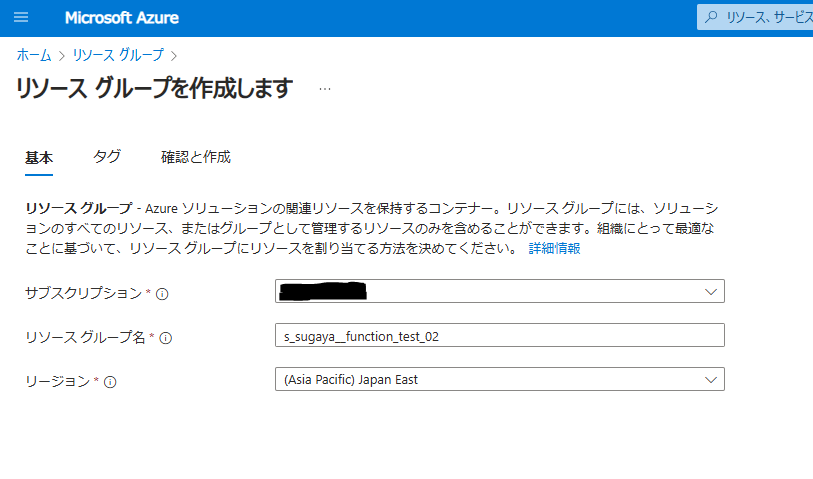The height and width of the screenshot is (479, 813).
Task: Go to リソース グループ breadcrumb link
Action: (x=118, y=55)
